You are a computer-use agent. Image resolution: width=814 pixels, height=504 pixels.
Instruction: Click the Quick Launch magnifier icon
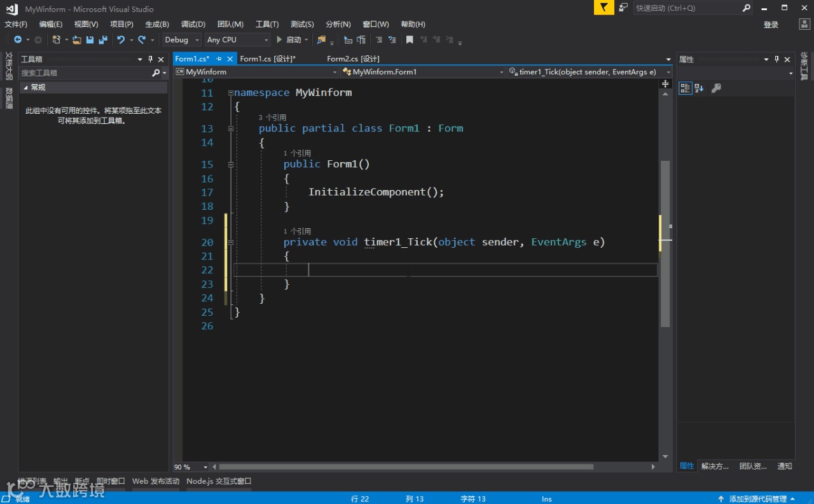click(x=747, y=8)
